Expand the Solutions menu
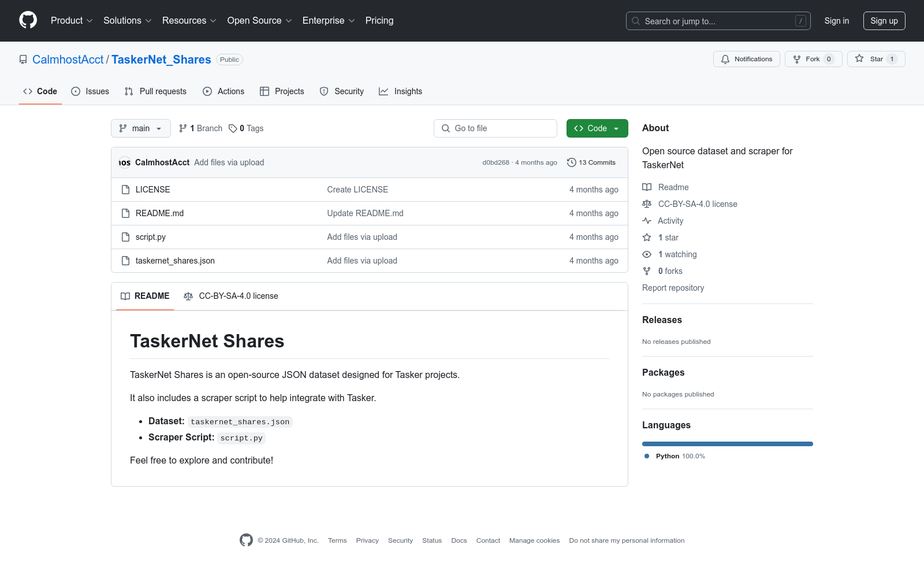This screenshot has height=578, width=924. click(127, 20)
